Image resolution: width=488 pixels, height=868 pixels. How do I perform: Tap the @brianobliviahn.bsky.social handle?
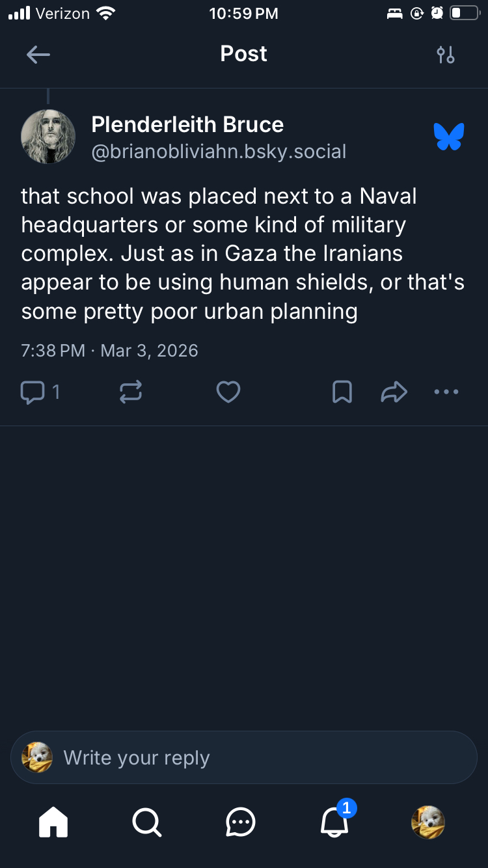click(219, 152)
